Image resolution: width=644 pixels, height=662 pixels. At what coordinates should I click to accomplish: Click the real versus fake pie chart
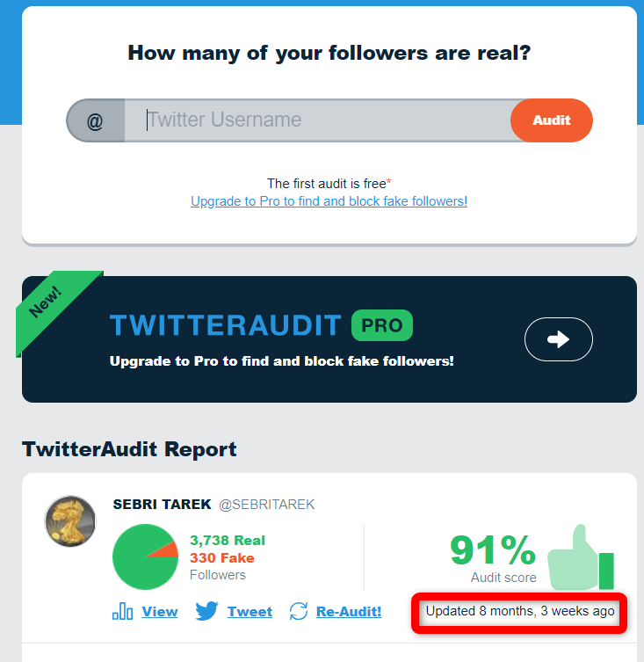pos(145,557)
